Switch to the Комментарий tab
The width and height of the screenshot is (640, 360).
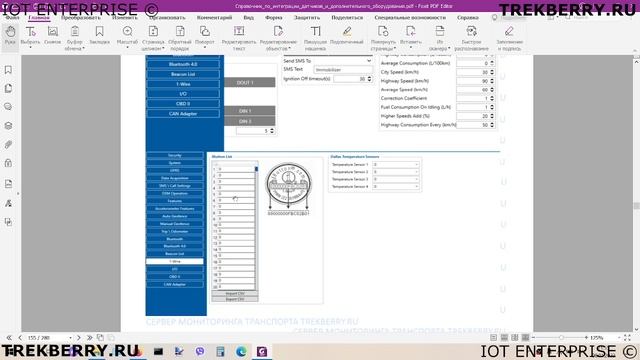pyautogui.click(x=214, y=18)
